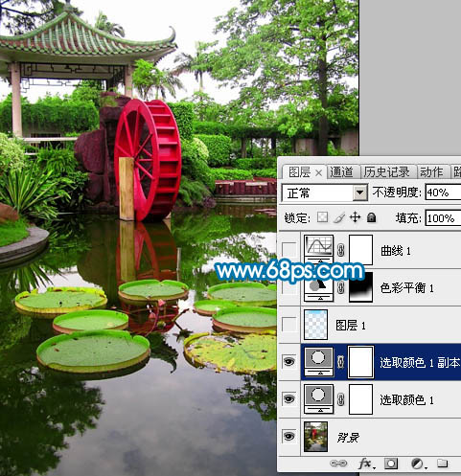Click the link layers icon at panel bottom
Screen dimensions: 461x476
[x=338, y=463]
